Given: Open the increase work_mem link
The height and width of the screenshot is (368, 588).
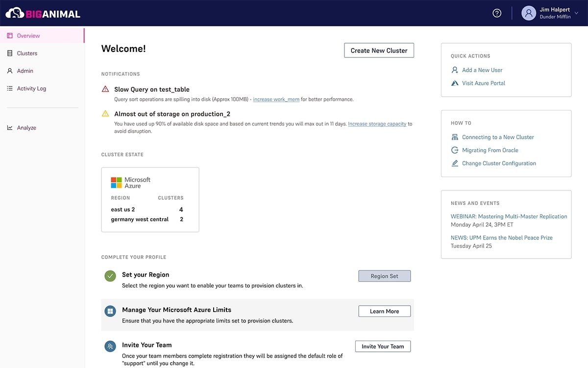Looking at the screenshot, I should click(275, 99).
